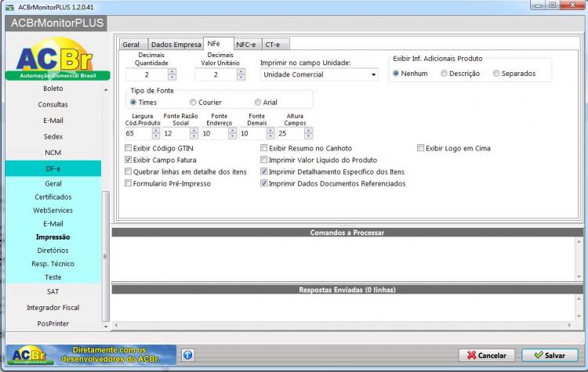Click the ACBr logo in sidebar
The width and height of the screenshot is (588, 372).
coord(57,59)
